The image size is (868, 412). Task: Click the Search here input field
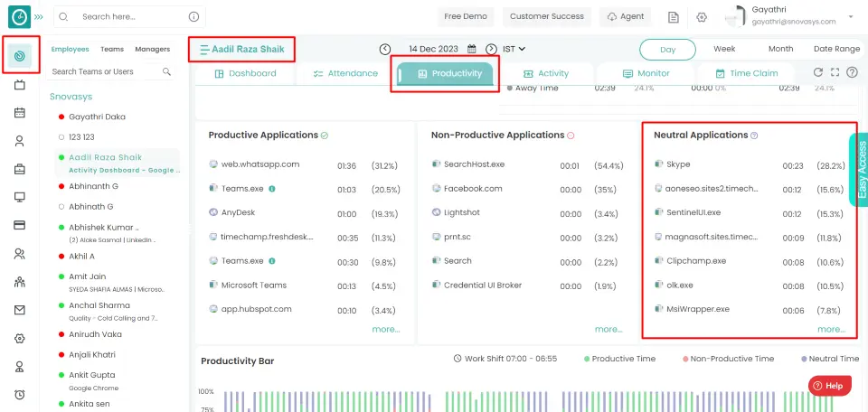click(x=129, y=16)
